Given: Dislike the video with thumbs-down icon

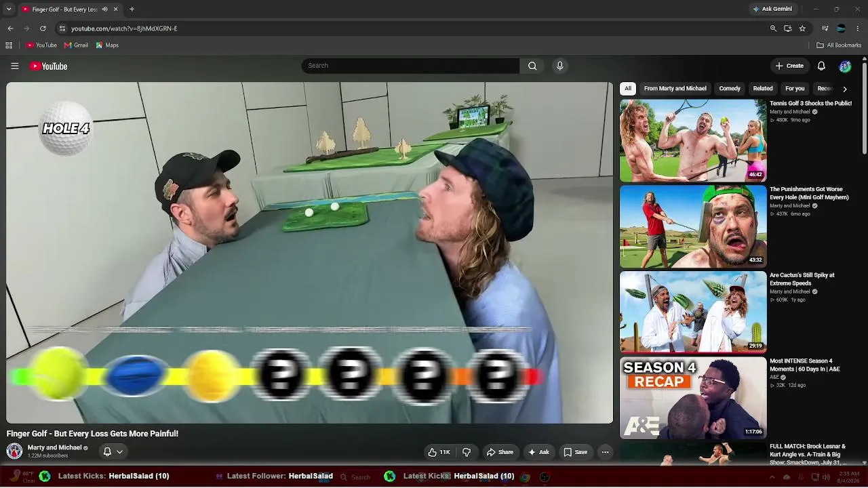Looking at the screenshot, I should [x=467, y=452].
